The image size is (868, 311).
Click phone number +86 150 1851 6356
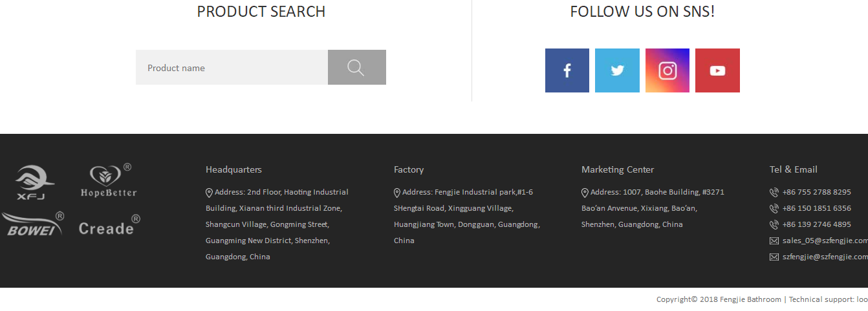tap(816, 208)
